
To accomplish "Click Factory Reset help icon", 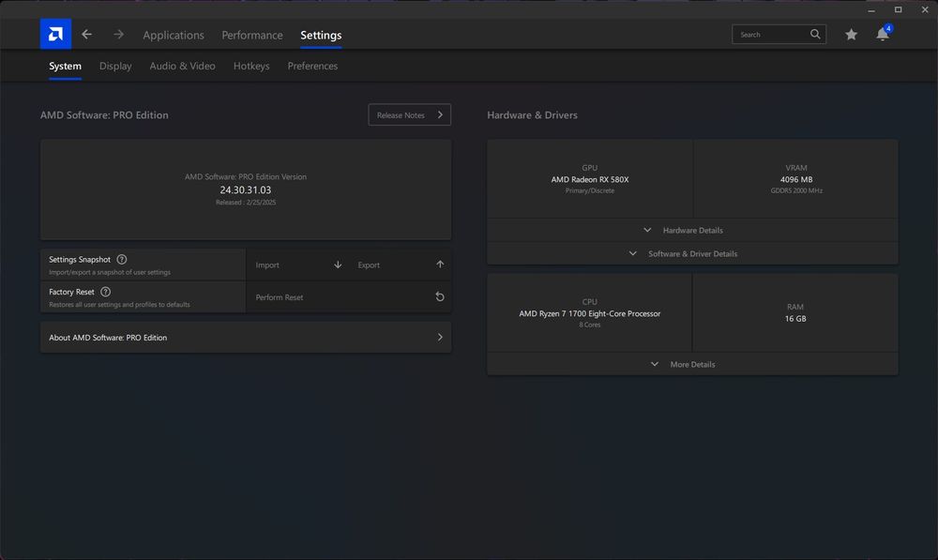I will (105, 292).
